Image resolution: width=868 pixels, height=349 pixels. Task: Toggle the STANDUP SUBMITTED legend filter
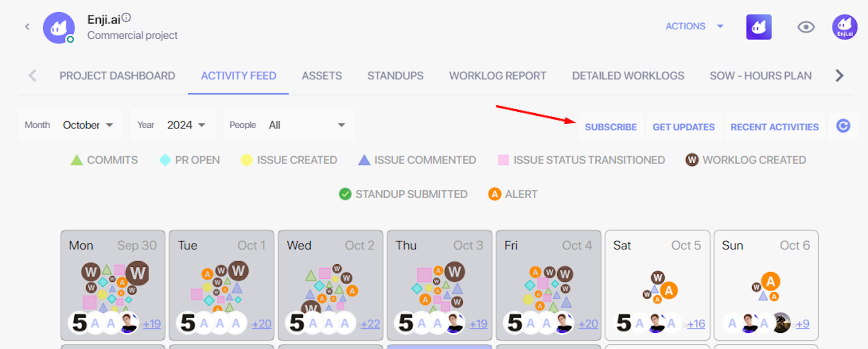pyautogui.click(x=403, y=194)
